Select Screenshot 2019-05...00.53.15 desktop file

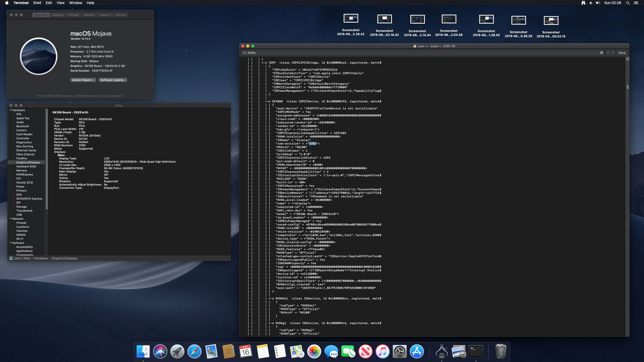coord(551,27)
